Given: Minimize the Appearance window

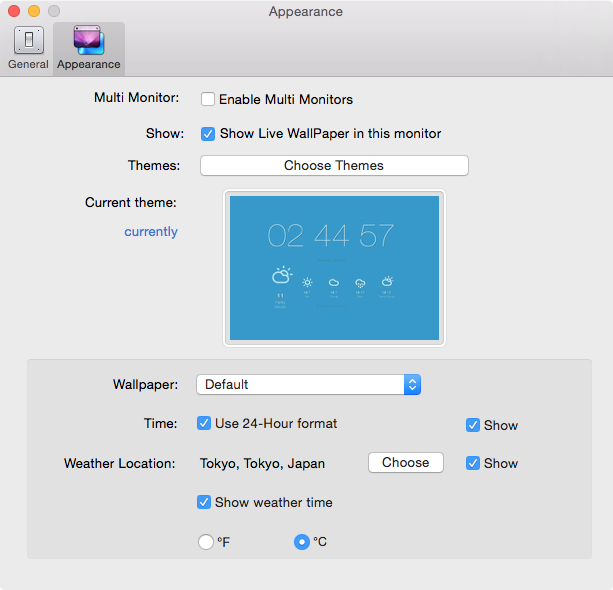Looking at the screenshot, I should point(34,11).
